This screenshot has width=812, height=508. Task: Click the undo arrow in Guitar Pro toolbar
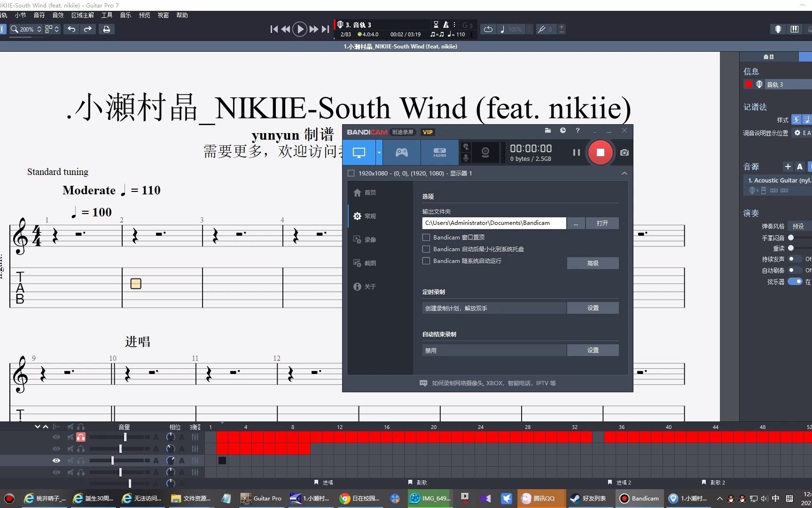[71, 29]
